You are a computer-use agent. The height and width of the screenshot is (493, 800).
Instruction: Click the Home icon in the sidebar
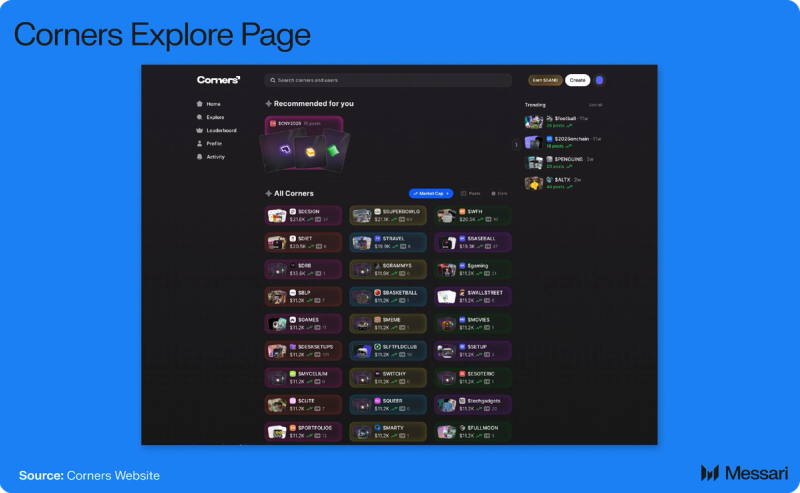[x=199, y=104]
